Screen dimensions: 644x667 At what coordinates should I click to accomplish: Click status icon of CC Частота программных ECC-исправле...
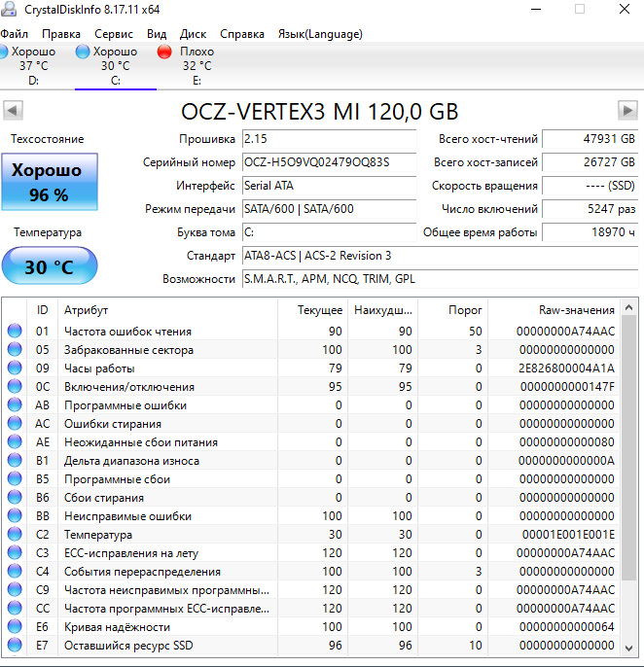pos(15,609)
